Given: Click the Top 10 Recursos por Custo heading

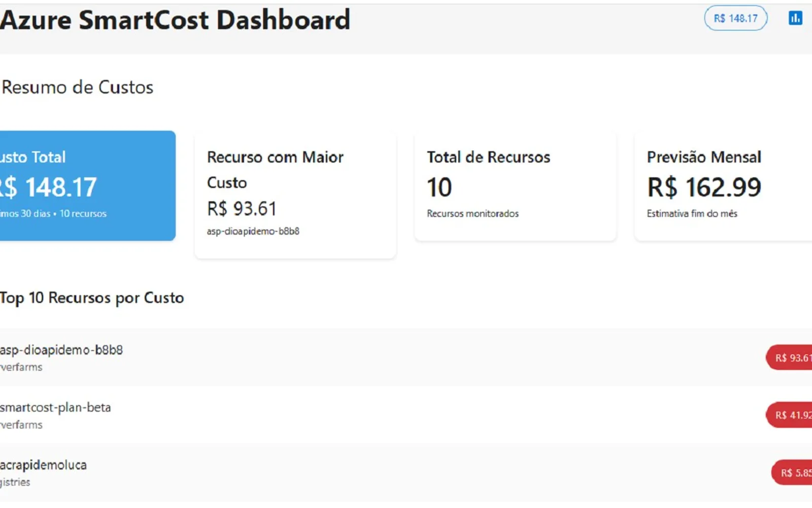Looking at the screenshot, I should click(x=92, y=298).
